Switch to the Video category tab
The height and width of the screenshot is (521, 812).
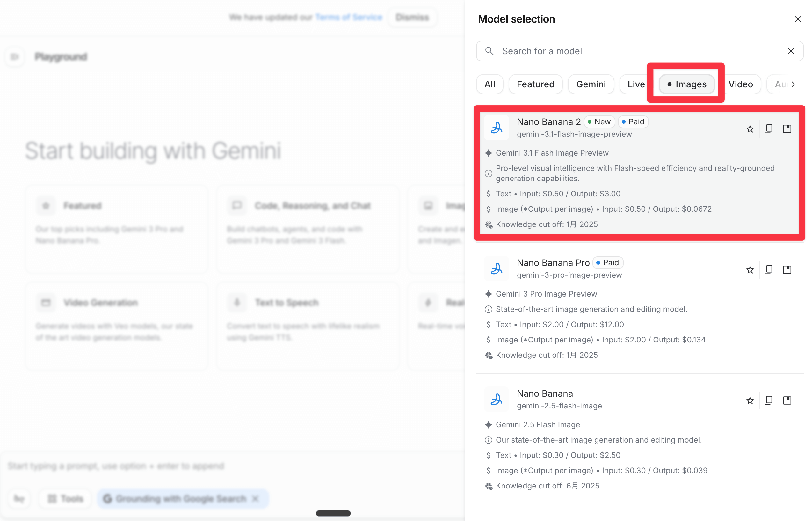(x=740, y=84)
